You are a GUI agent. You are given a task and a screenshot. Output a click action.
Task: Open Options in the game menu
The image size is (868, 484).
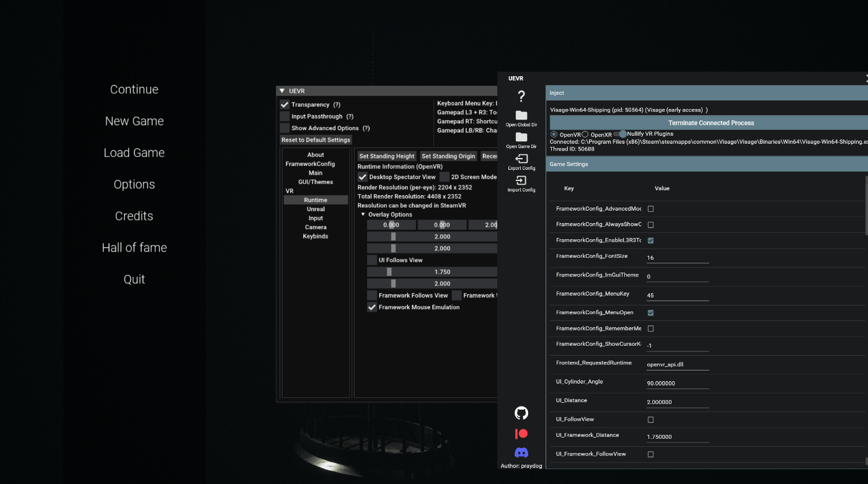coord(134,184)
